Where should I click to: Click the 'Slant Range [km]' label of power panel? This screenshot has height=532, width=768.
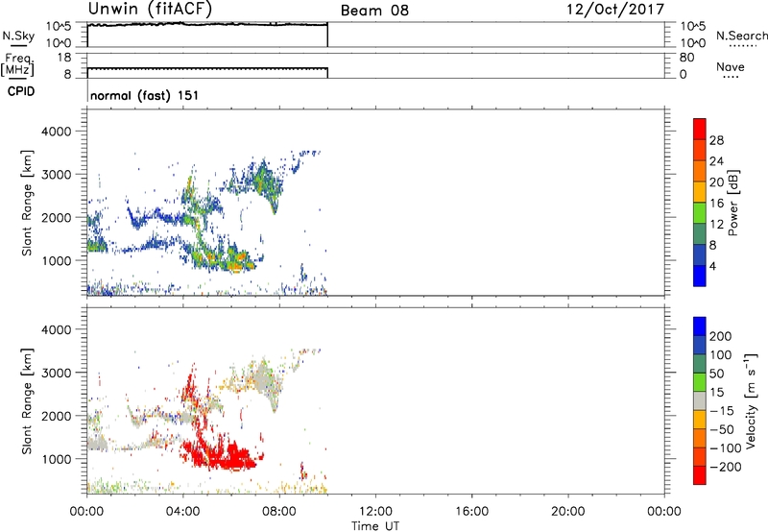(27, 203)
